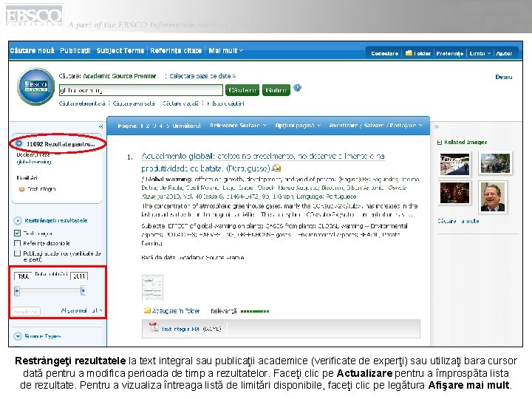
Task: Open the Subject Terms menu item
Action: point(120,50)
